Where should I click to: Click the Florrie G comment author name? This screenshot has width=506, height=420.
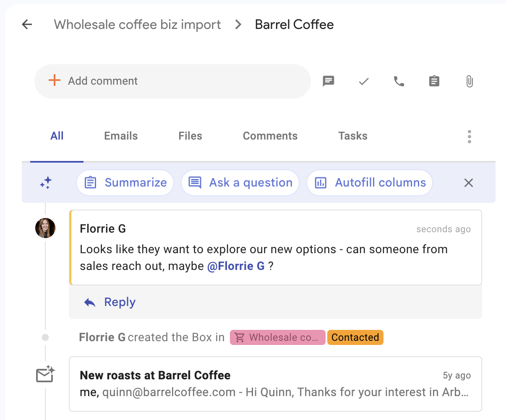click(x=103, y=229)
